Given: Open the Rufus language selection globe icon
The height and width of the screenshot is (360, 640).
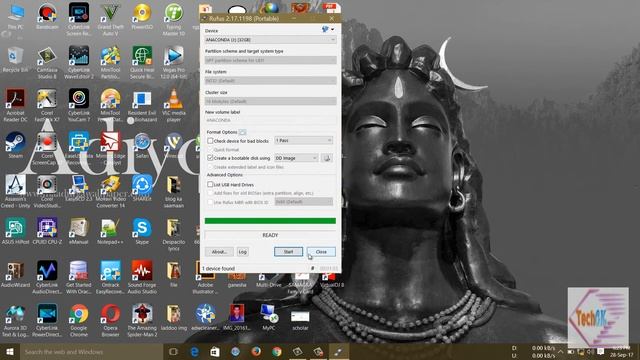Looking at the screenshot, I should pyautogui.click(x=326, y=29).
